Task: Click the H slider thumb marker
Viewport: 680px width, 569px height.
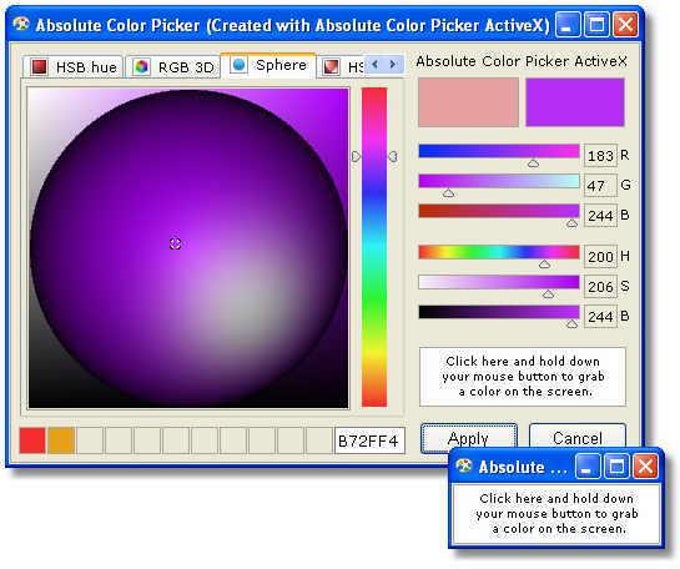Action: coord(545,264)
